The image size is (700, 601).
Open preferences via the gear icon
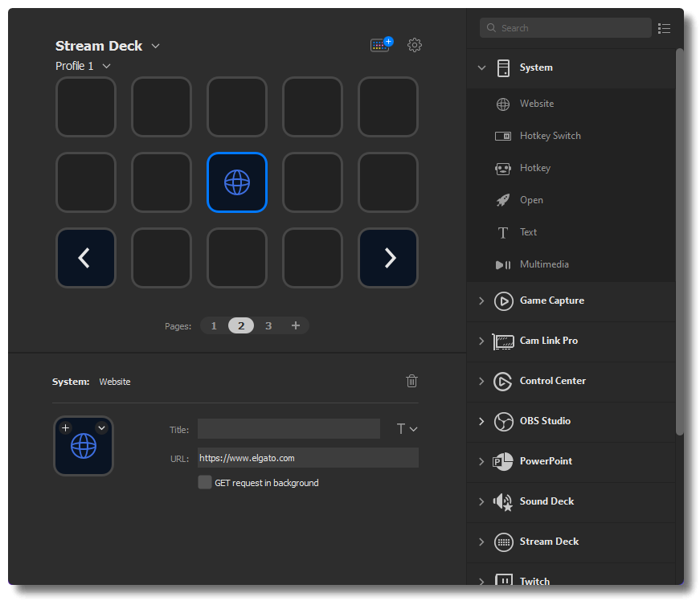coord(415,45)
